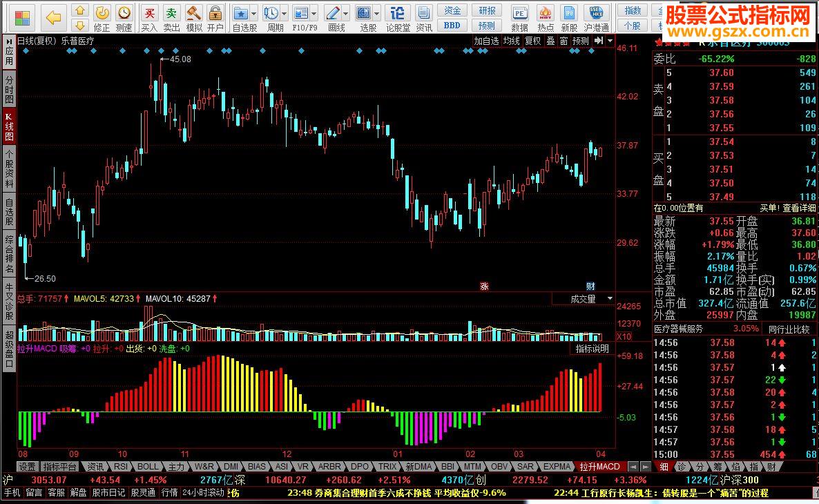Click the 指数 index button
Viewport: 819px width, 504px height.
click(633, 10)
